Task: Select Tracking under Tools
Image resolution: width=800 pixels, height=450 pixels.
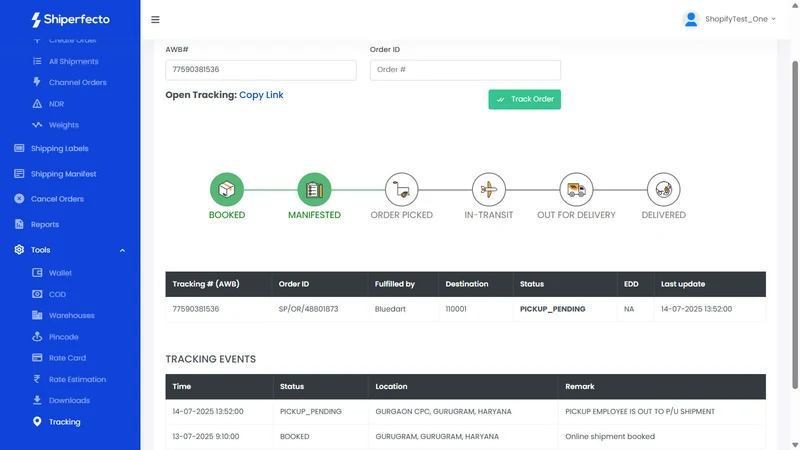Action: pyautogui.click(x=64, y=422)
